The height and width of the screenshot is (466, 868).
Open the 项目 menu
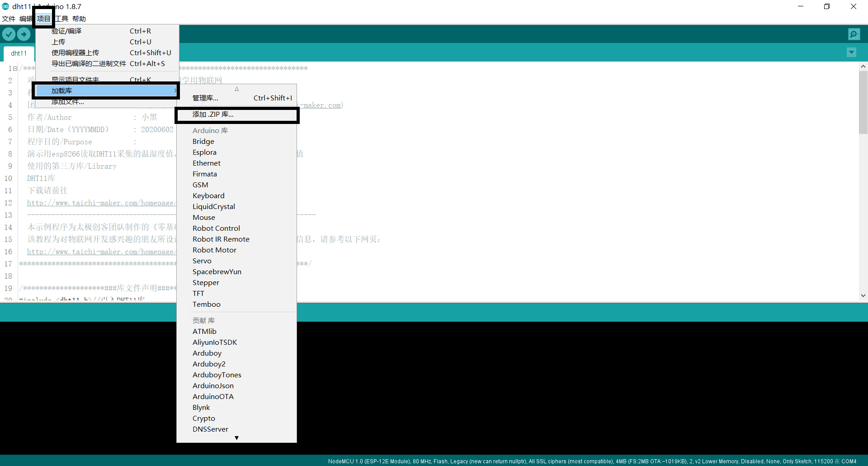click(x=44, y=19)
